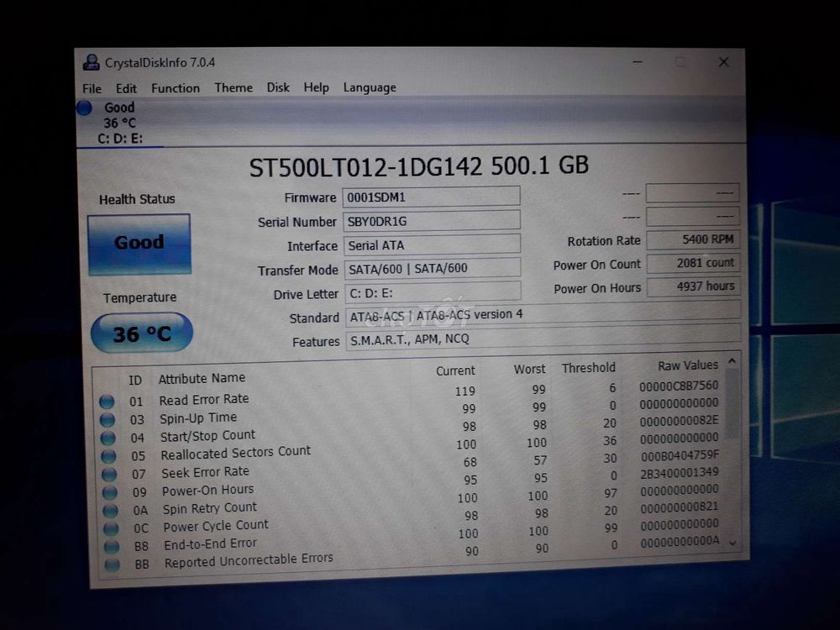Open the File menu
840x630 pixels.
[x=92, y=88]
